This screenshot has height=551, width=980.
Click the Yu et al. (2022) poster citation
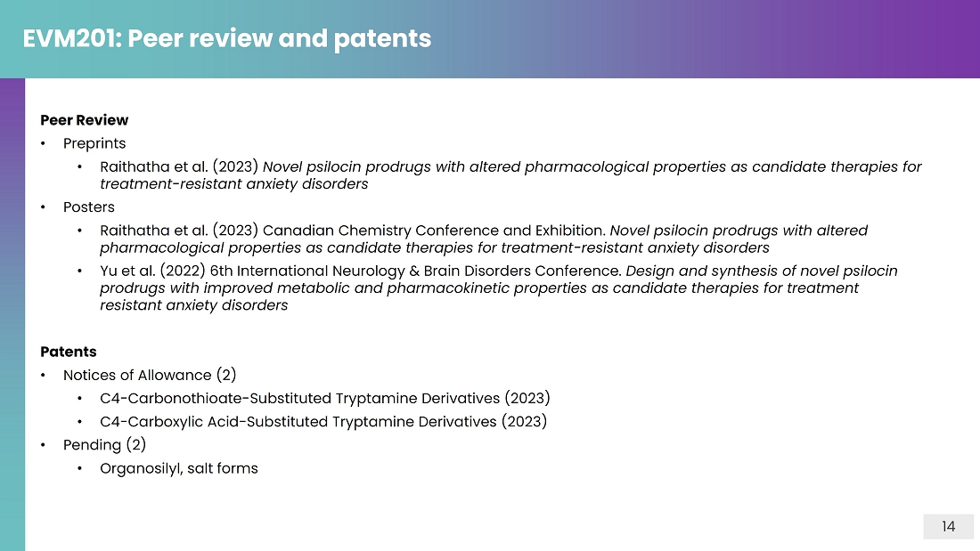[499, 288]
